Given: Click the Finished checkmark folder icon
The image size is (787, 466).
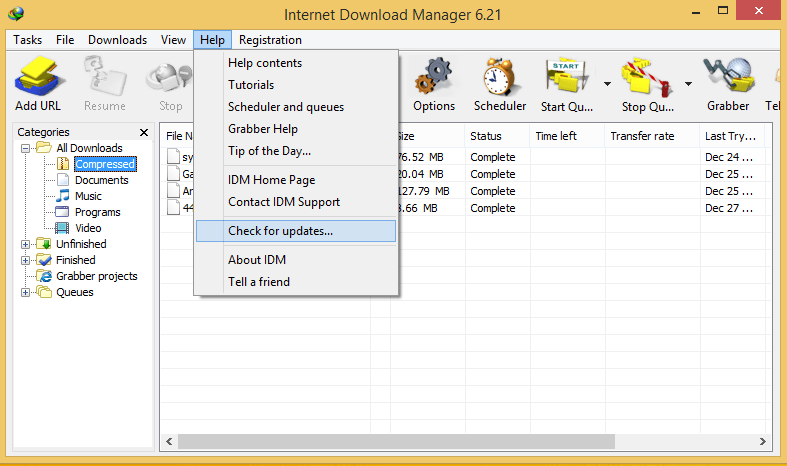Looking at the screenshot, I should pos(44,260).
